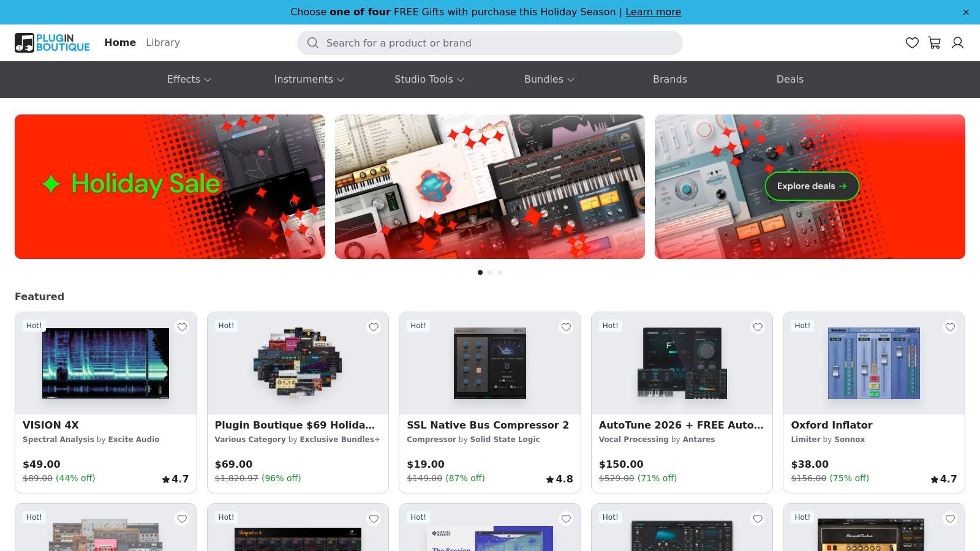Click the search magnifier icon

[313, 43]
